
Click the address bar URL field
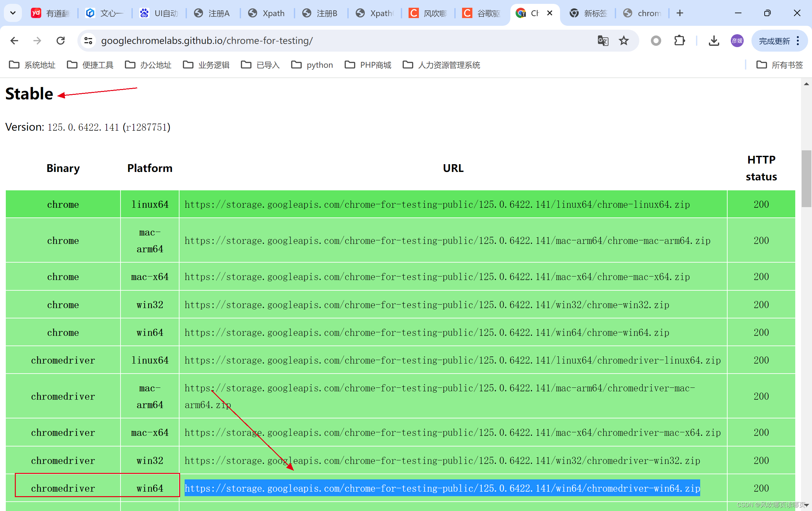point(344,41)
